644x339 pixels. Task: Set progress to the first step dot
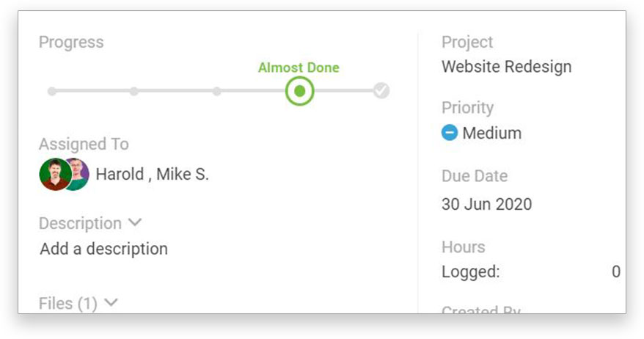pyautogui.click(x=52, y=91)
